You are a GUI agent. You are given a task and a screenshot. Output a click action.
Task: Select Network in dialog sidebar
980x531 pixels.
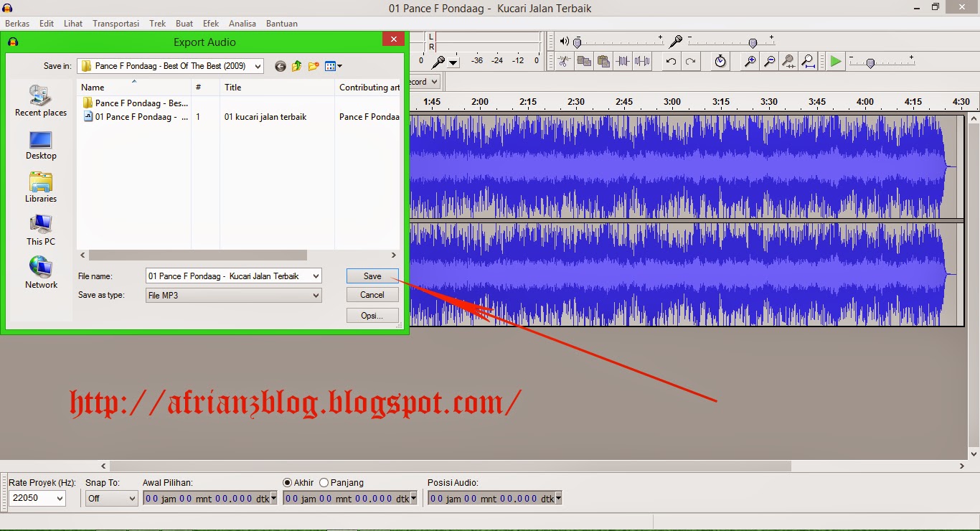point(41,273)
